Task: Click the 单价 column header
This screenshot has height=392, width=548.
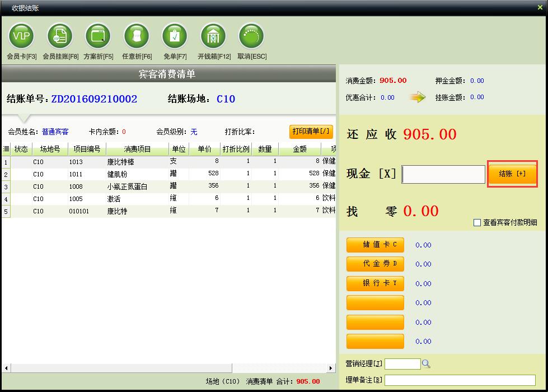Action: click(x=204, y=149)
